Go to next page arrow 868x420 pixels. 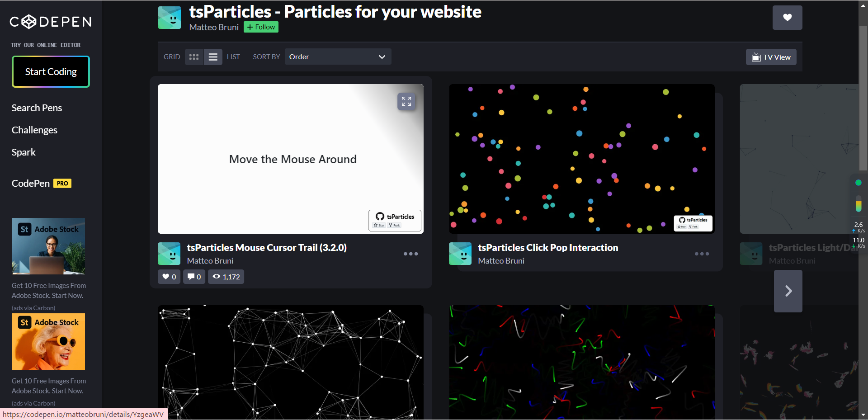pos(788,291)
